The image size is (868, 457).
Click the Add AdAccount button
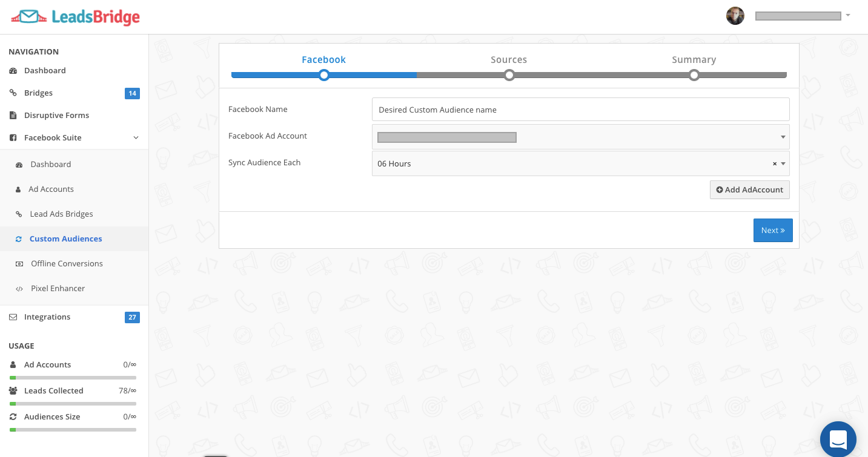point(749,189)
